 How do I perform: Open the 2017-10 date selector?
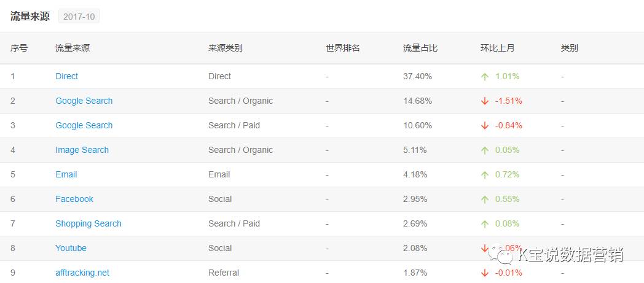click(x=79, y=17)
